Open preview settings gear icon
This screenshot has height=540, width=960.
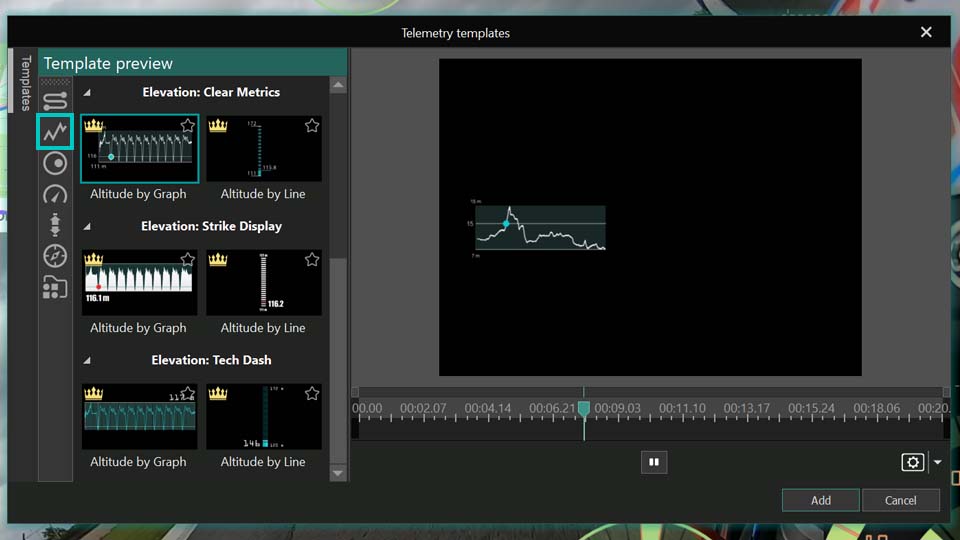(x=912, y=462)
